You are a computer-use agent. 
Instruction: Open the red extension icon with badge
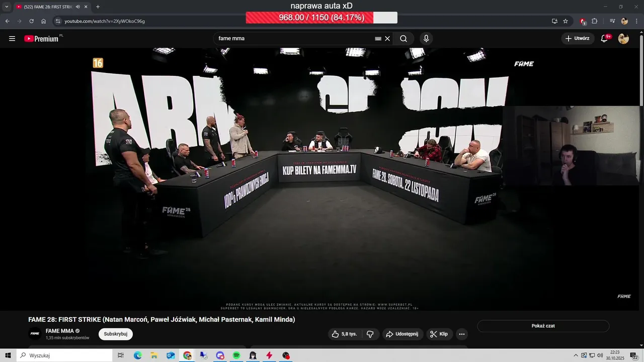(583, 21)
